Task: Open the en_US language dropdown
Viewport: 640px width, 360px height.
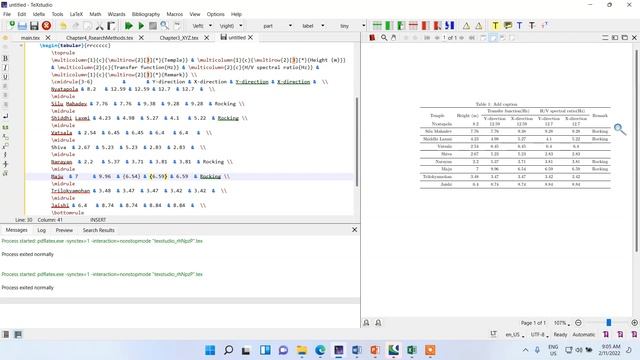Action: point(515,335)
